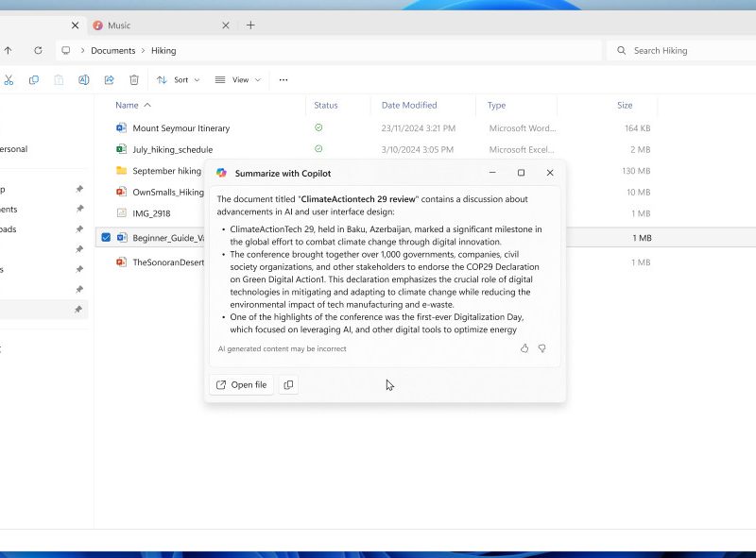Open the Sort dropdown menu
Image resolution: width=756 pixels, height=558 pixels.
(x=179, y=80)
